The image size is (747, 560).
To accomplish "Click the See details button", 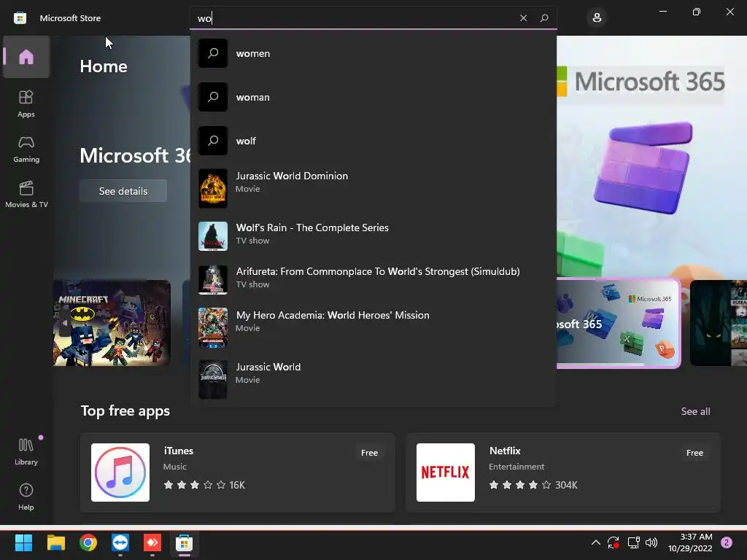I will coord(123,191).
